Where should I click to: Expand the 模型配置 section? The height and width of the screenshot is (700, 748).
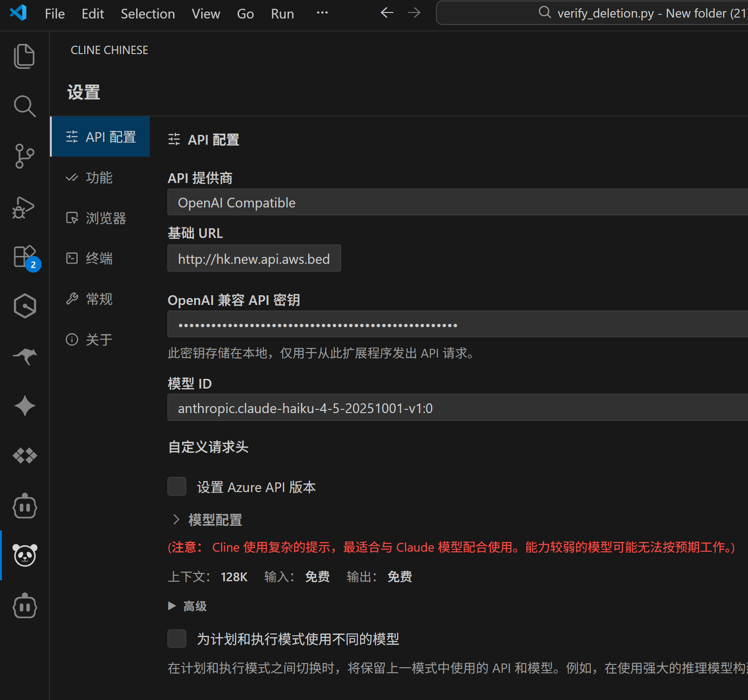(206, 519)
